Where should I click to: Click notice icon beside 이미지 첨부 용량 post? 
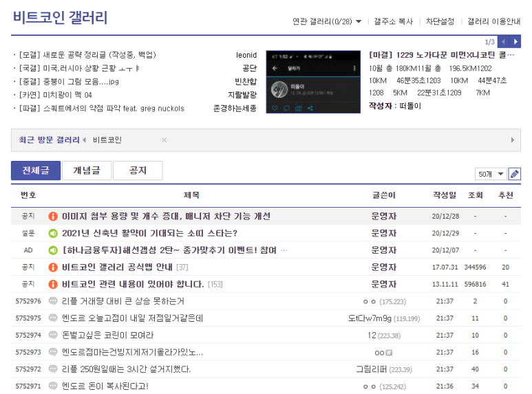point(53,216)
